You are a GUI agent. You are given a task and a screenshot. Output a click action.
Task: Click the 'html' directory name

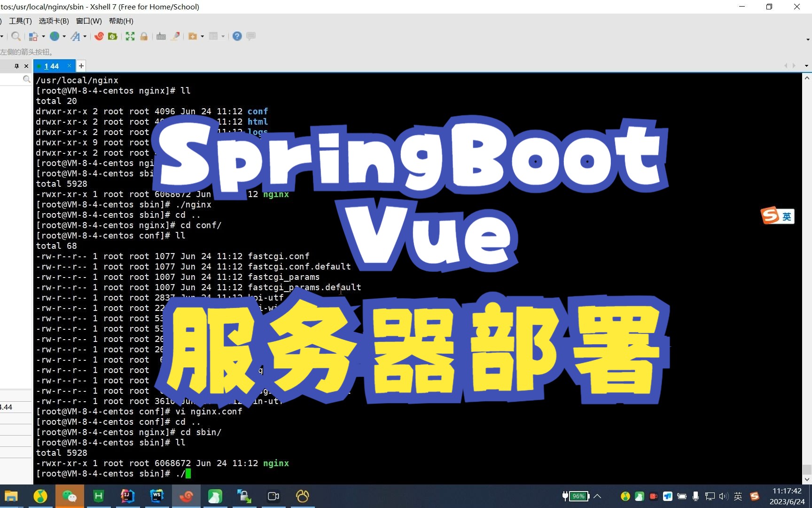click(258, 122)
